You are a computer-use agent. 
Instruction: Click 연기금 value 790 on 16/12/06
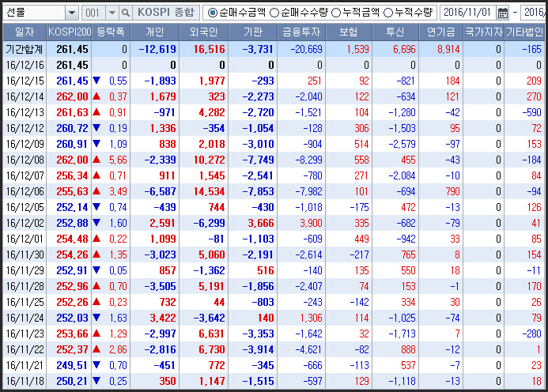tap(452, 191)
